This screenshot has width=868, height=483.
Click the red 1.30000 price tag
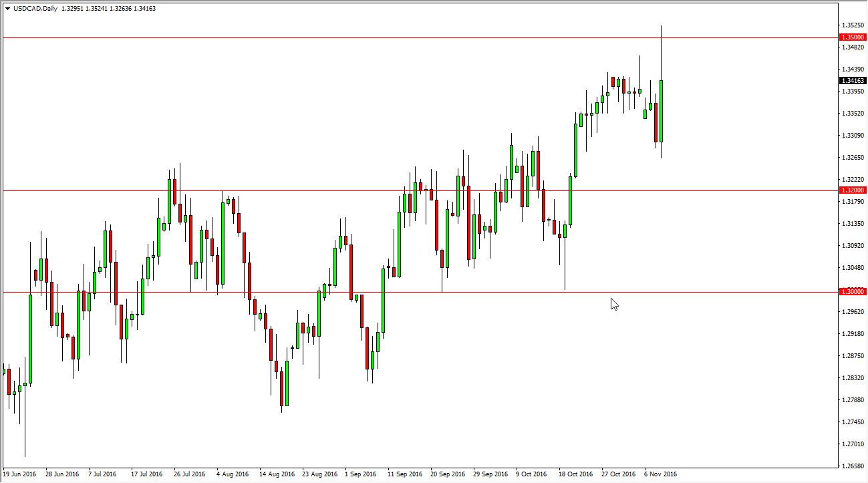tap(853, 292)
